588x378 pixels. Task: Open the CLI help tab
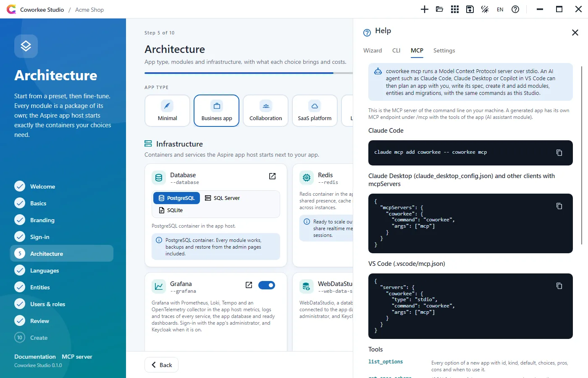click(x=396, y=50)
